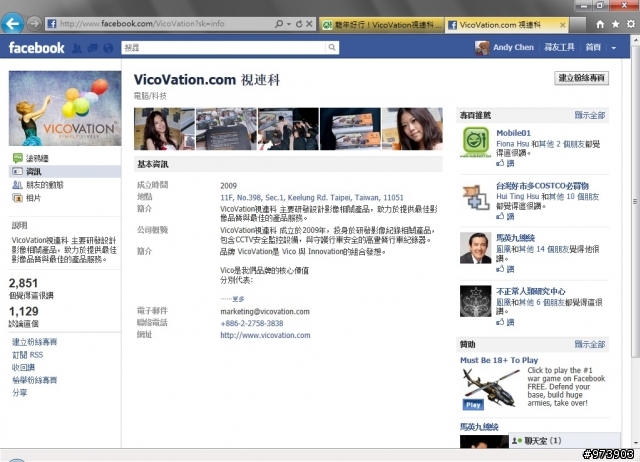Screen dimensions: 640x462
Task: Open the Favorites star icon
Action: pos(616,24)
